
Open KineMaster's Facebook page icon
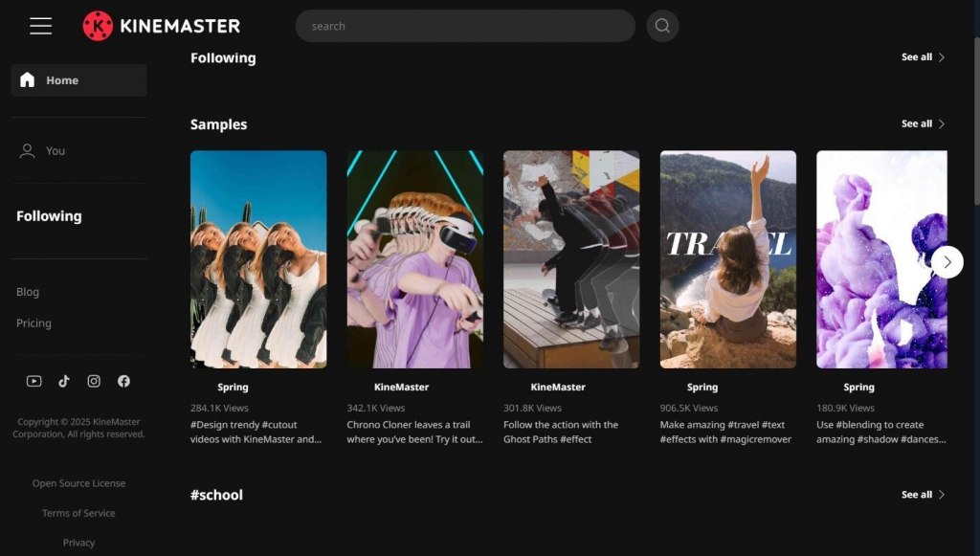pos(123,381)
